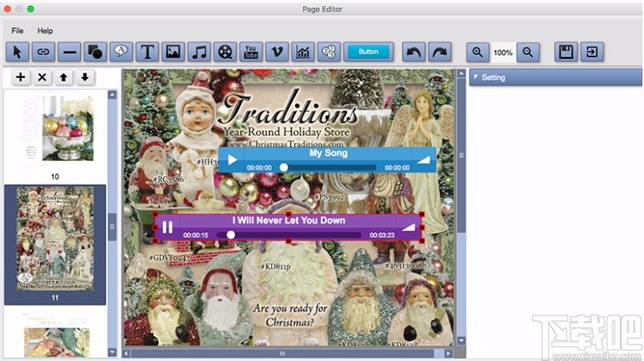Click the canvas horizontal scroll-right arrow
This screenshot has width=644, height=361.
coord(448,354)
